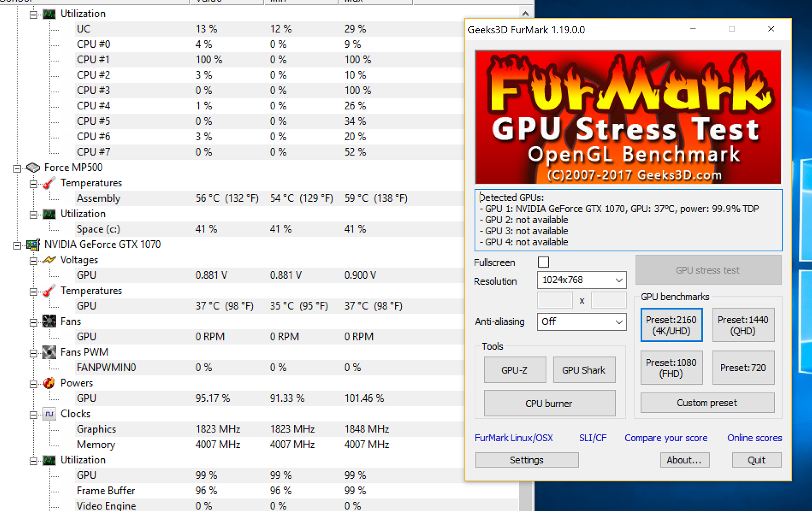
Task: Click the GTX 1070 Utilization chart icon
Action: 49,460
